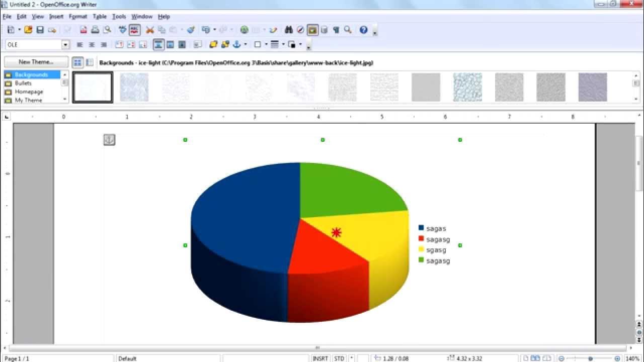Select the Homepage gallery theme
644x362 pixels.
click(x=33, y=92)
